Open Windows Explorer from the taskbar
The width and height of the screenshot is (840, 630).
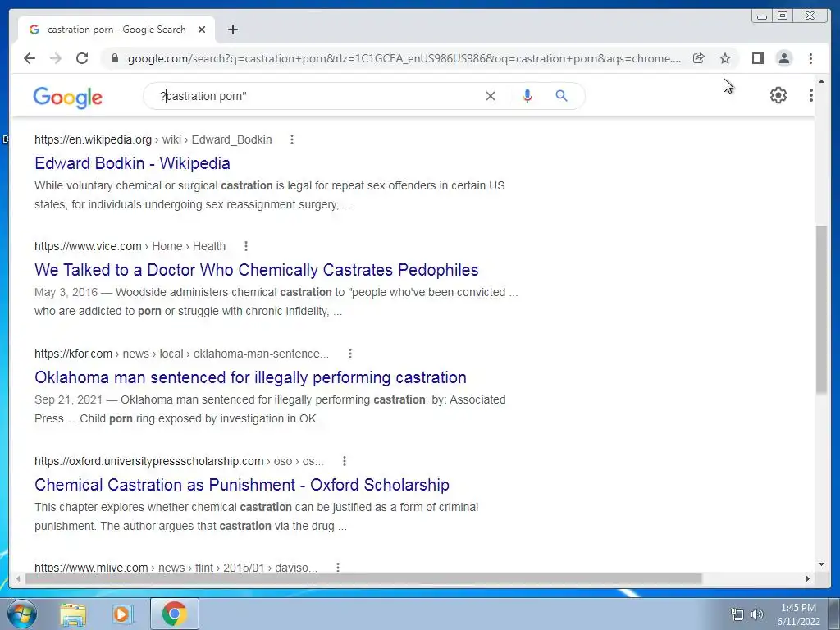click(x=73, y=614)
